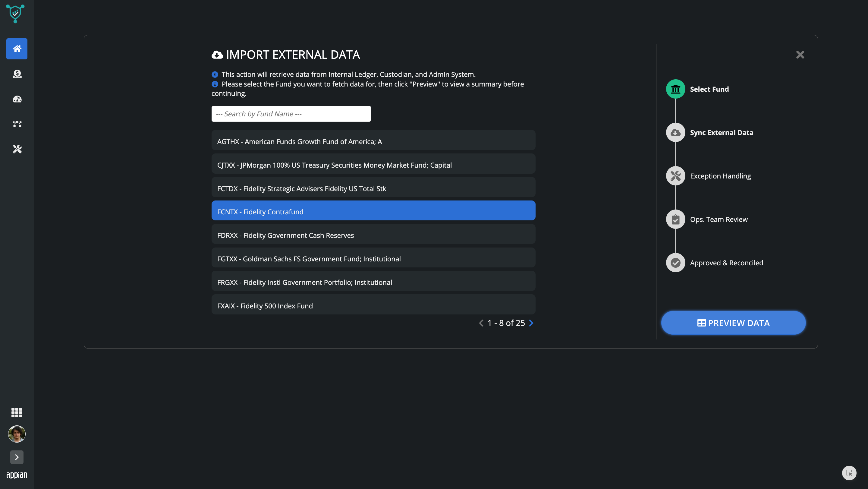Focus the Search by Fund Name field
This screenshot has height=489, width=868.
(x=291, y=114)
